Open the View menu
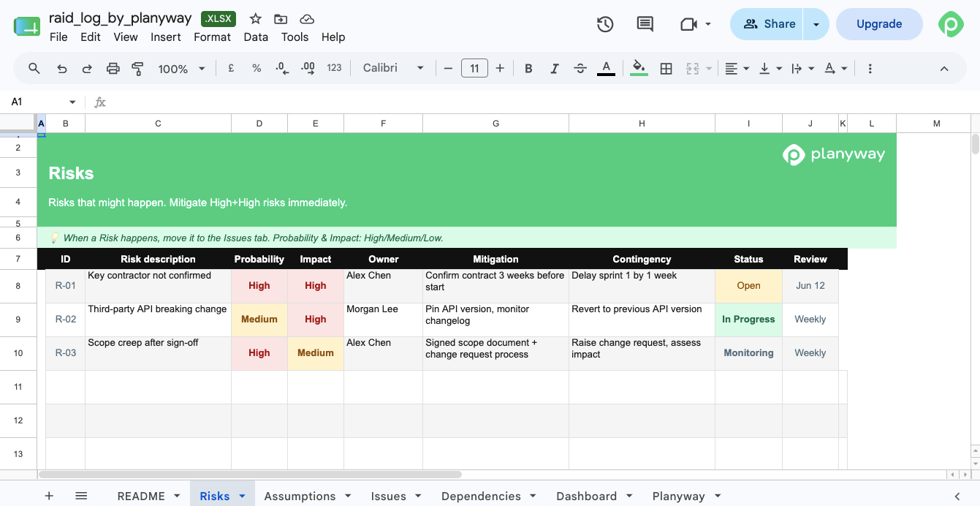Viewport: 980px width, 506px height. click(x=126, y=37)
